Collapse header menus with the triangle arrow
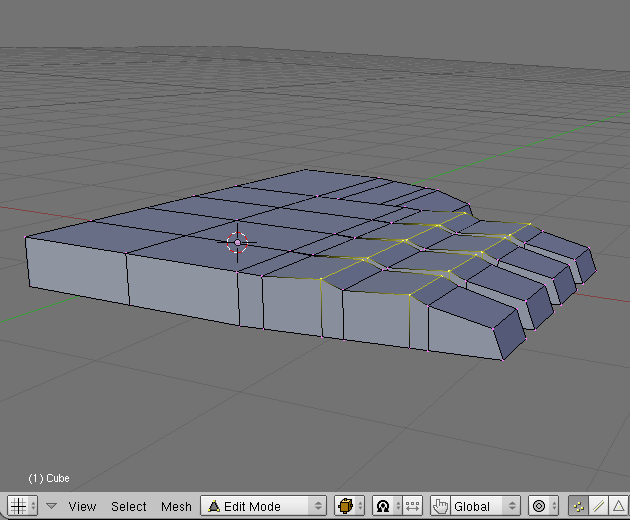 click(x=51, y=506)
